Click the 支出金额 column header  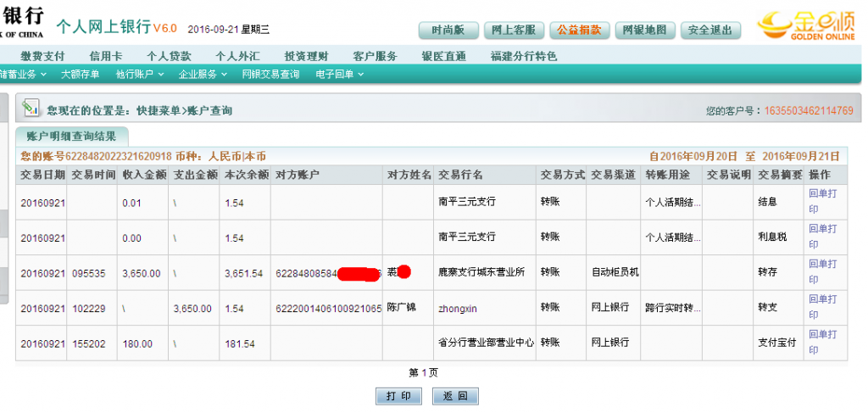point(196,175)
